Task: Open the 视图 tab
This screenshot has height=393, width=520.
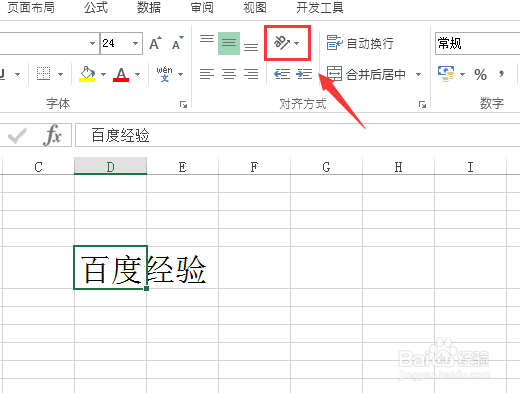Action: [x=255, y=7]
